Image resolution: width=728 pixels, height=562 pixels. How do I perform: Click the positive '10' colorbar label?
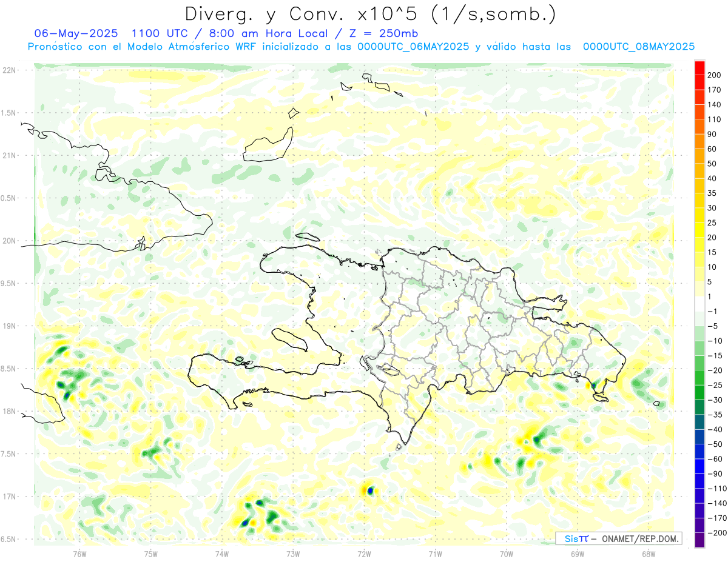click(712, 267)
